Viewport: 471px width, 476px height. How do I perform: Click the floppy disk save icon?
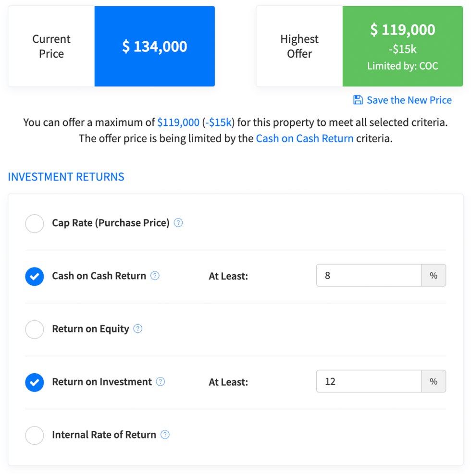pos(357,99)
